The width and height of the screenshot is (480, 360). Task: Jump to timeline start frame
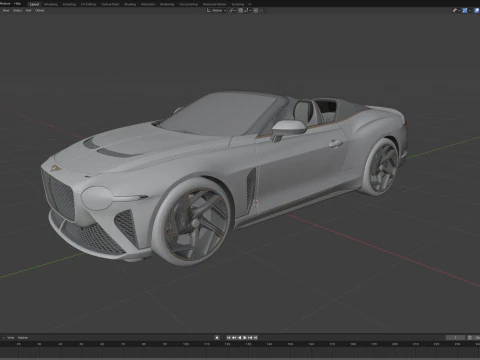click(229, 338)
